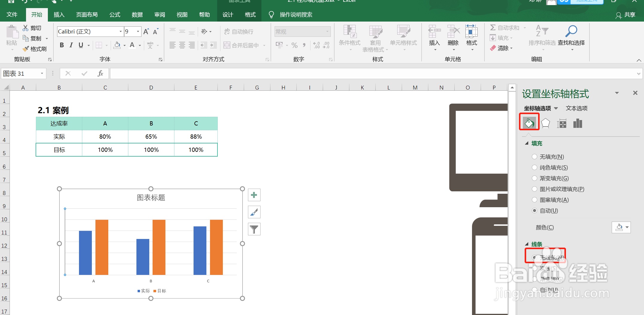This screenshot has height=315, width=644.
Task: Click the insert function fx icon
Action: pyautogui.click(x=100, y=73)
